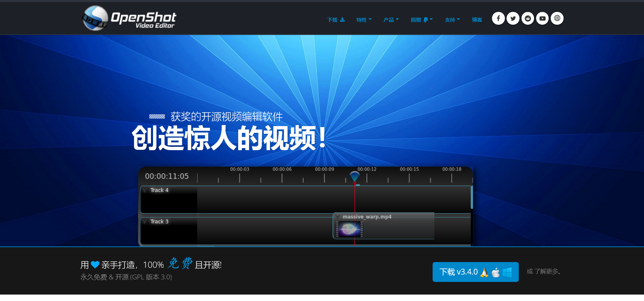
Task: Click the 00:00:06 ruler mark
Action: pyautogui.click(x=282, y=169)
